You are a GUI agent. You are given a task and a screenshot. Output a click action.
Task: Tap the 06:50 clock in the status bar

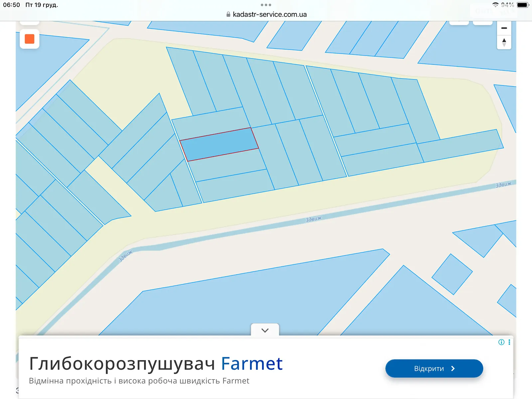pos(11,5)
